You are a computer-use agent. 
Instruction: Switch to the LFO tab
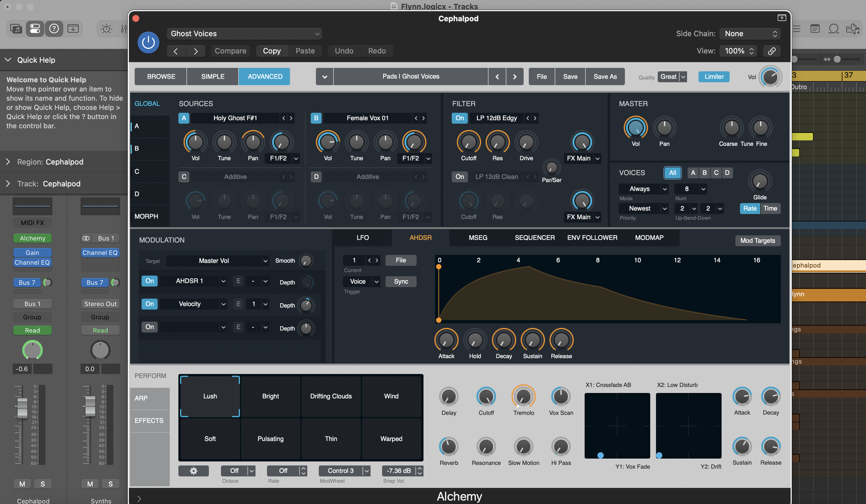coord(362,238)
